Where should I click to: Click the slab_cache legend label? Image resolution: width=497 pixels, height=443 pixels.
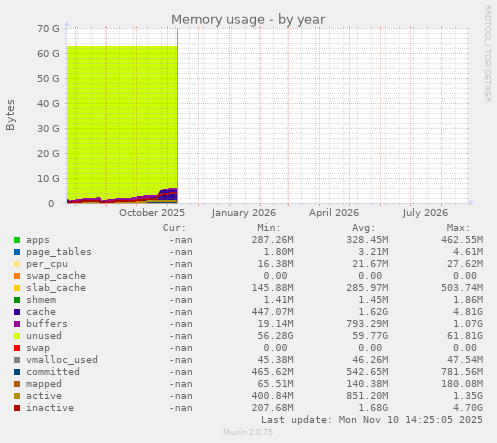(x=56, y=288)
